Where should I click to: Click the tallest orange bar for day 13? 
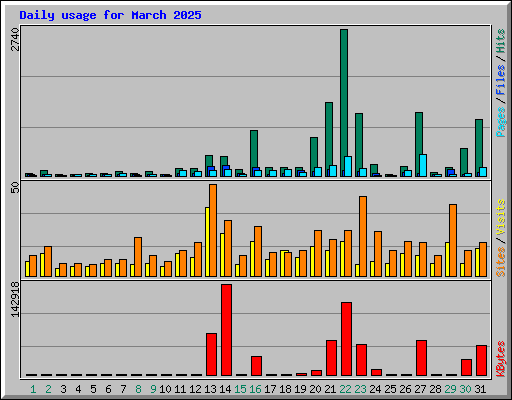pyautogui.click(x=213, y=230)
